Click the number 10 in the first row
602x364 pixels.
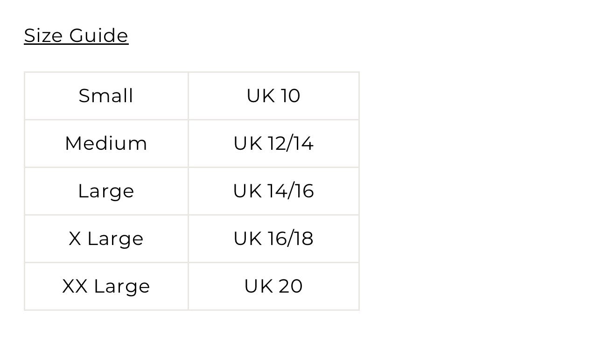point(290,96)
